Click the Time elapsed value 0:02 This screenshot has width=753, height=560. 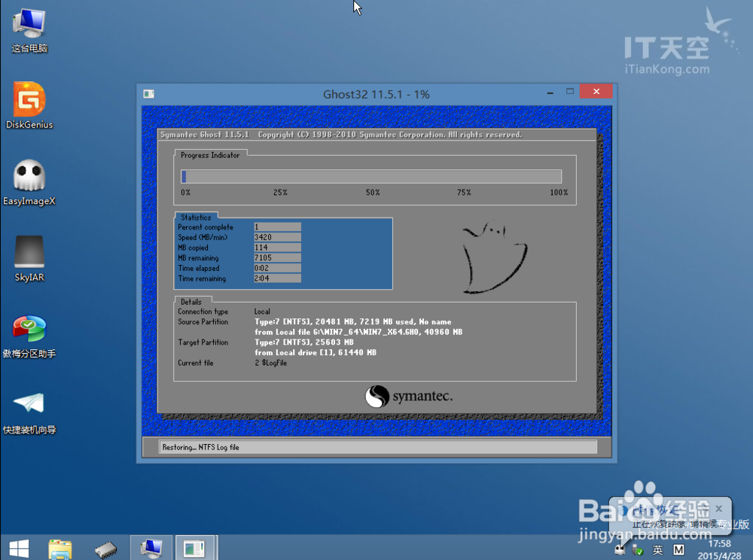click(x=277, y=268)
